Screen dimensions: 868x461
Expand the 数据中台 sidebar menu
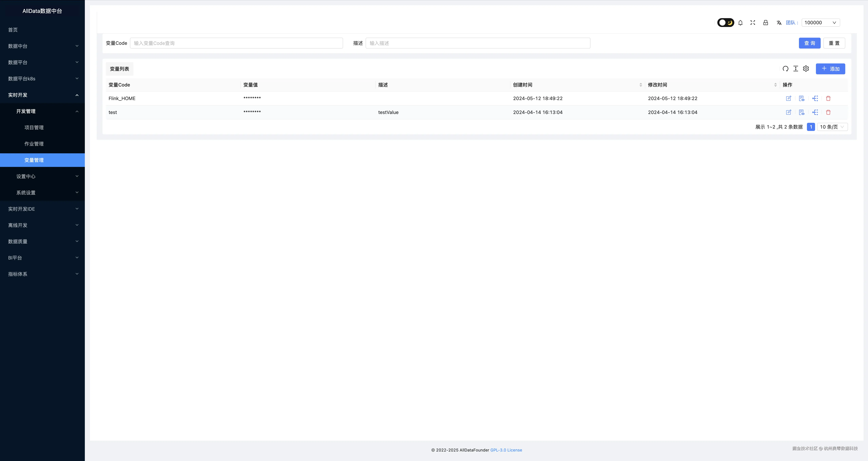point(42,46)
